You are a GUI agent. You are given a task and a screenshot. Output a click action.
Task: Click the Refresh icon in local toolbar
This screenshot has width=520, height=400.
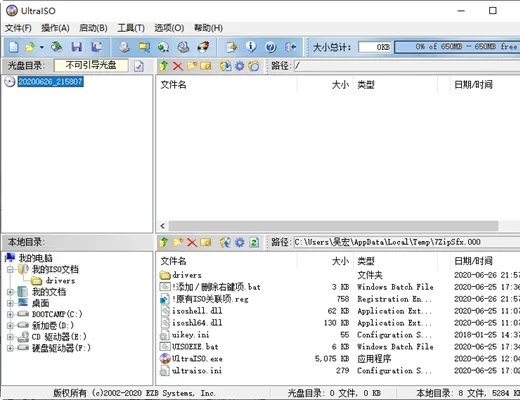[254, 242]
